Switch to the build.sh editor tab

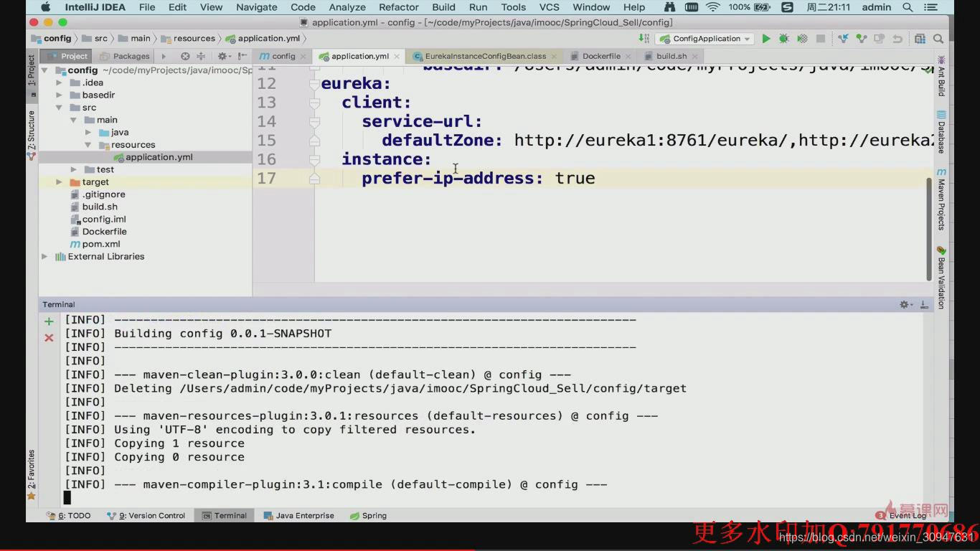click(x=672, y=56)
